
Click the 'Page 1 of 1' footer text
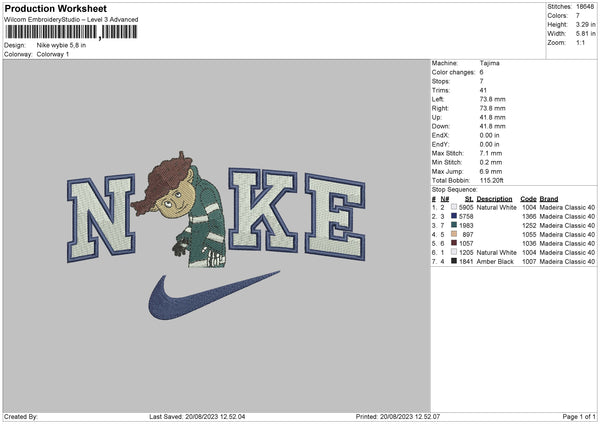pyautogui.click(x=579, y=417)
